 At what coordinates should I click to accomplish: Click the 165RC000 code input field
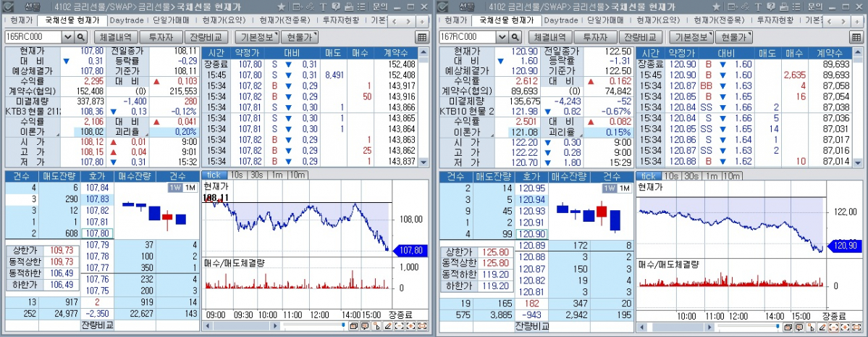pyautogui.click(x=33, y=37)
